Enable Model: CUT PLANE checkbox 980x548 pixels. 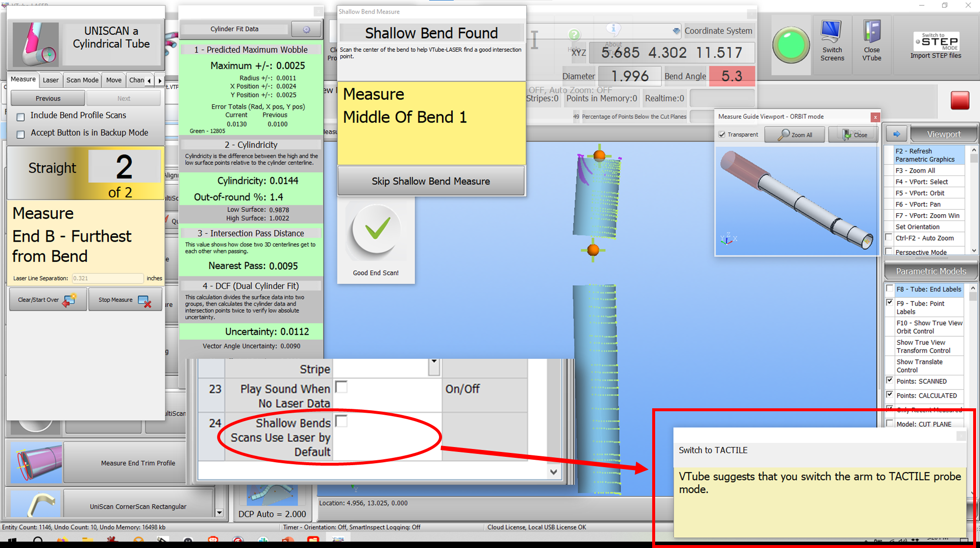click(890, 423)
